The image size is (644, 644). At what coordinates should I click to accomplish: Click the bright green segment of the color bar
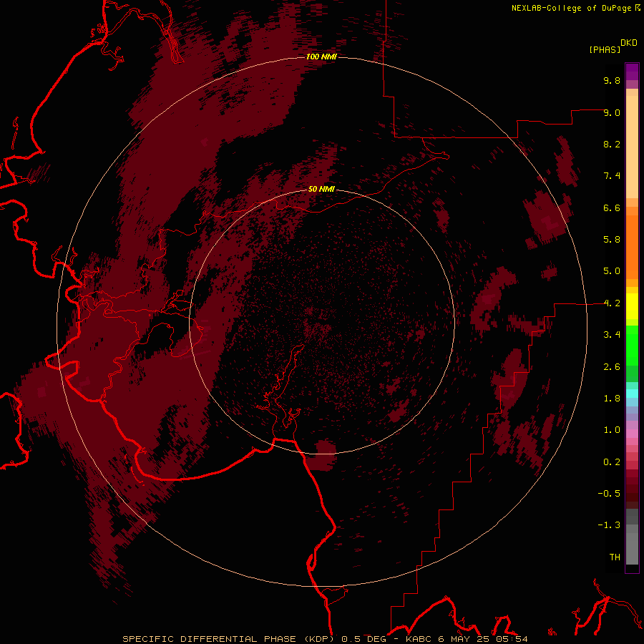[x=632, y=346]
